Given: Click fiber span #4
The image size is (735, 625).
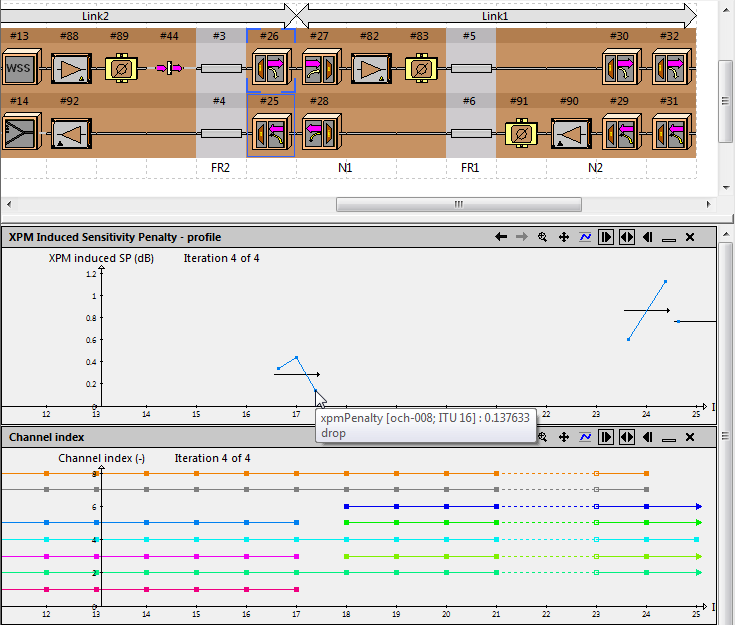Looking at the screenshot, I should click(221, 134).
